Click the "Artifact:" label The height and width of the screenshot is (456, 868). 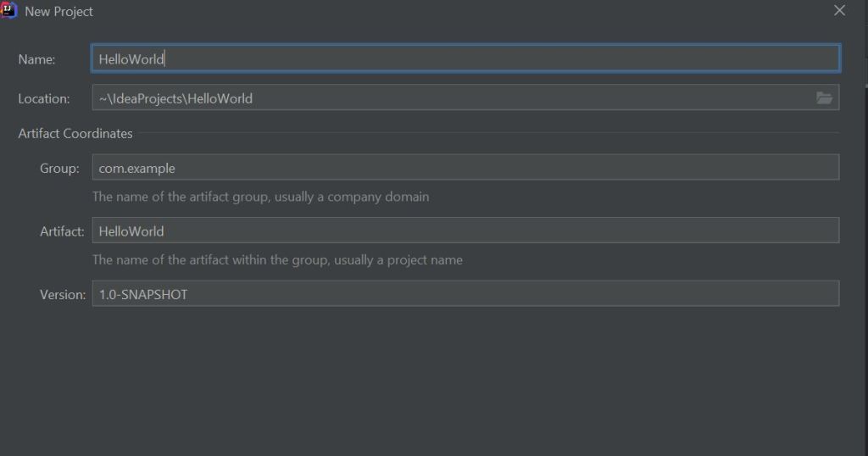pos(62,231)
